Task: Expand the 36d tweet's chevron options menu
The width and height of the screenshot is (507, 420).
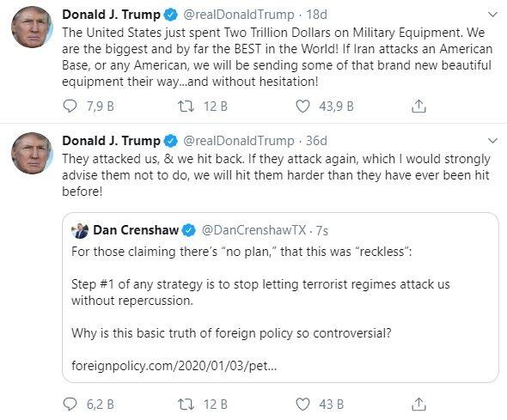Action: 492,141
